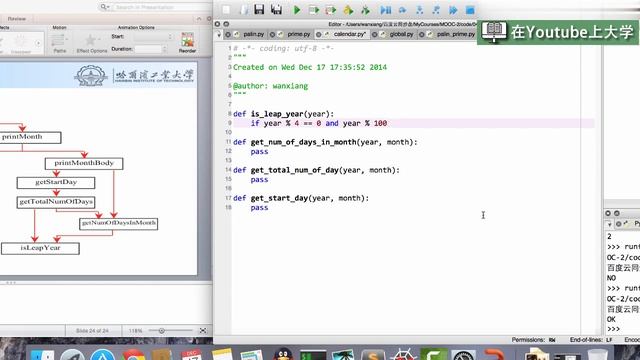Select printMonth box on slide

tap(30, 137)
